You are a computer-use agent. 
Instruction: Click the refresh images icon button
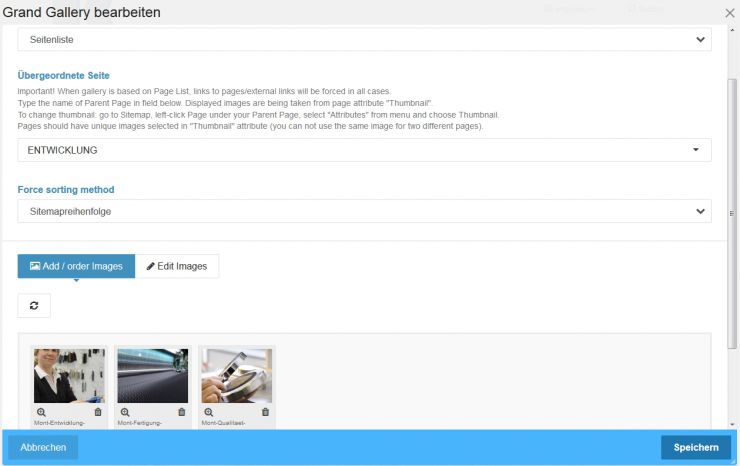34,305
